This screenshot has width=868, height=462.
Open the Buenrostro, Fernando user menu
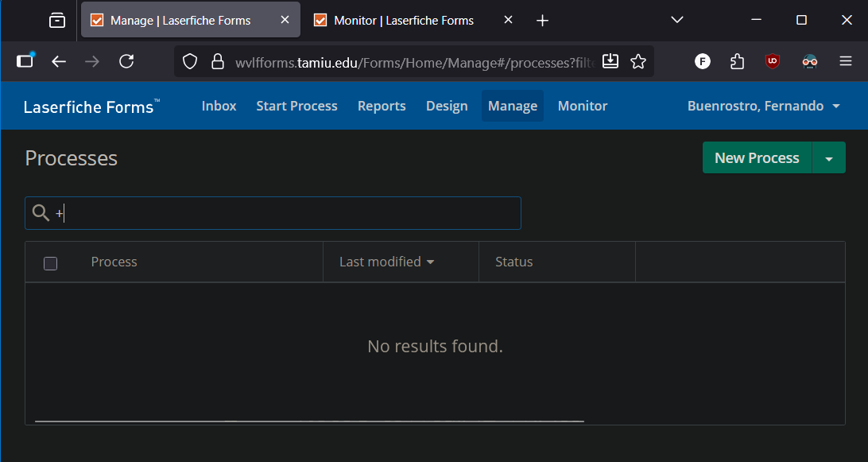(x=763, y=106)
